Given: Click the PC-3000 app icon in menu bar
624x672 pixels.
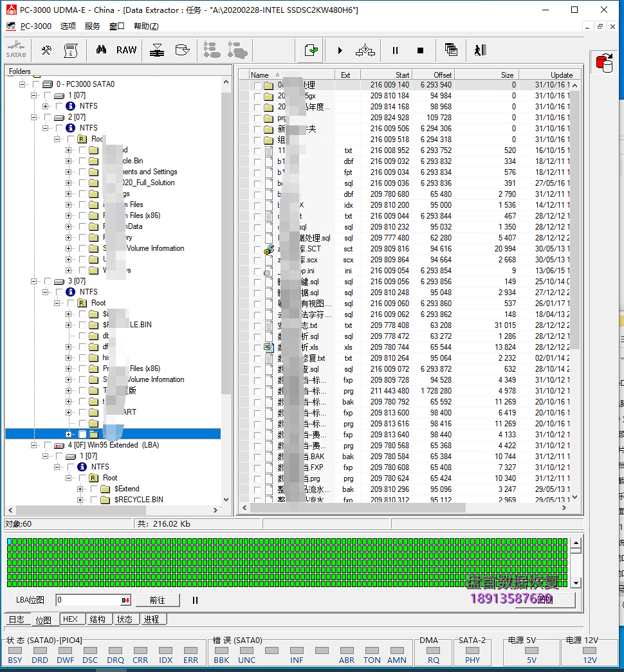Looking at the screenshot, I should pyautogui.click(x=11, y=26).
